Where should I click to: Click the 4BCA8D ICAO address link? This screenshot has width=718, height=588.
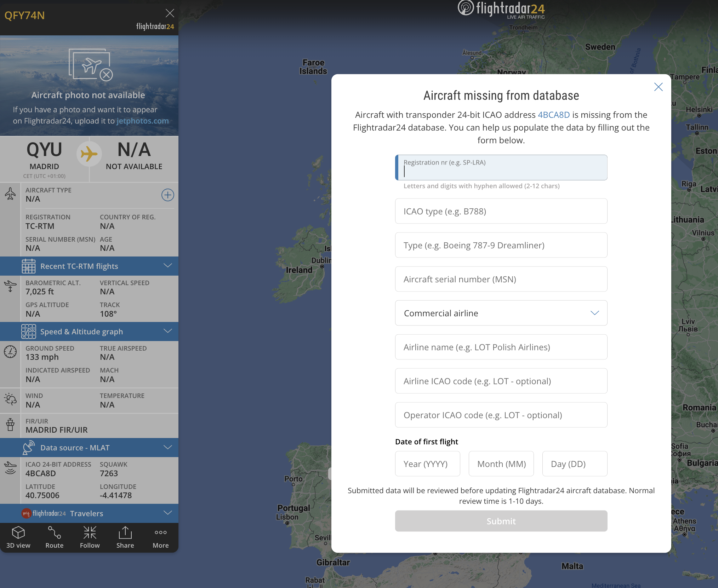[554, 115]
